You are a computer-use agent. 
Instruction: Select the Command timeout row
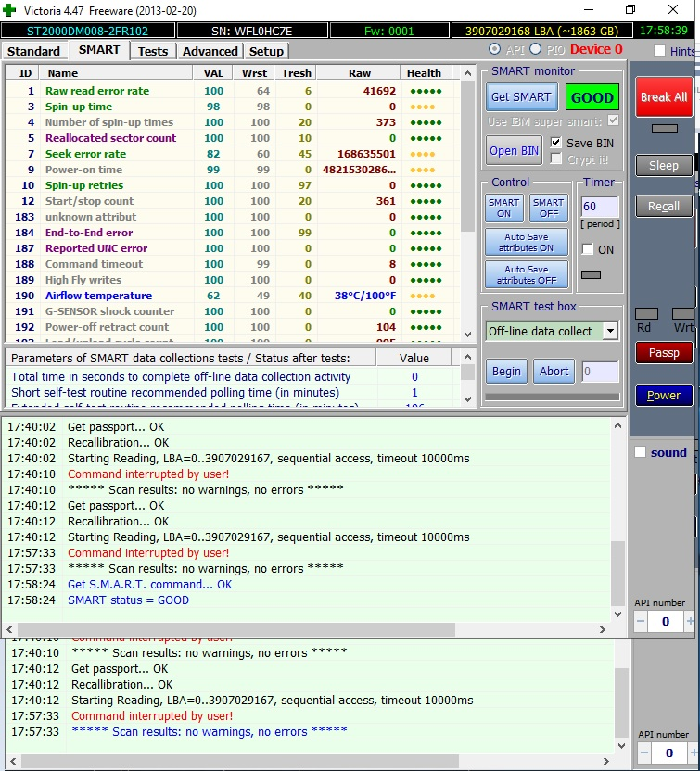point(233,264)
